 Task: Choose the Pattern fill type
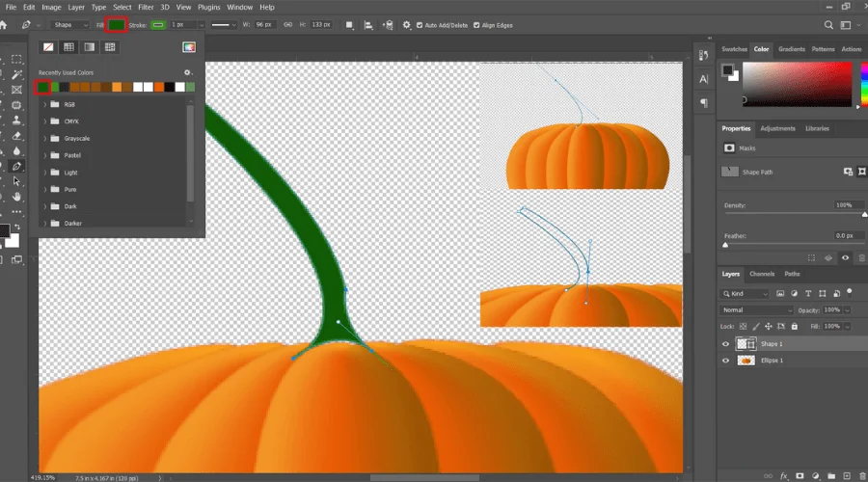[110, 47]
